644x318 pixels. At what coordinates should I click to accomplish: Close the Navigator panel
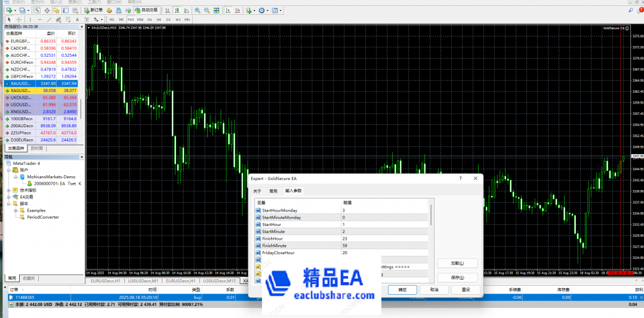click(x=81, y=157)
